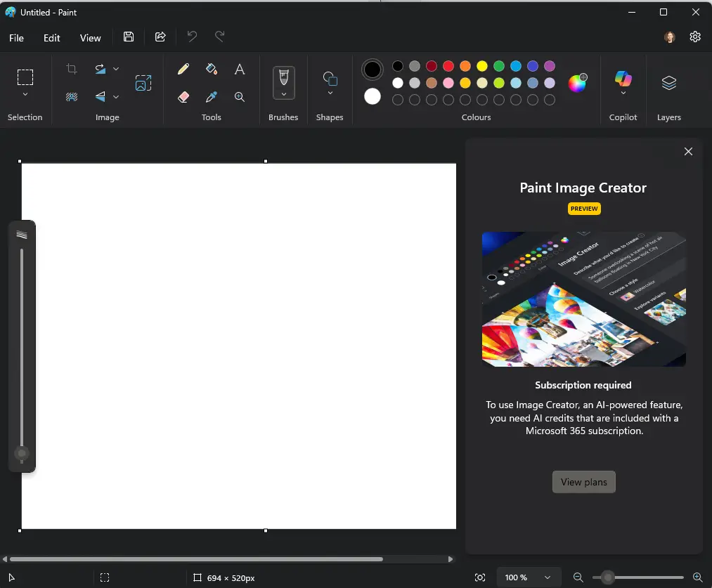This screenshot has width=712, height=588.
Task: Select the Colour picker eyedropper tool
Action: [x=212, y=97]
